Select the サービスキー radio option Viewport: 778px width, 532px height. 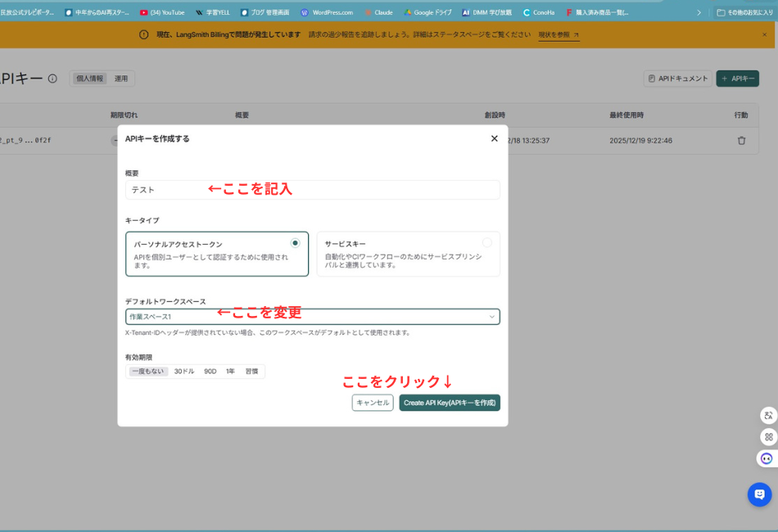[487, 243]
